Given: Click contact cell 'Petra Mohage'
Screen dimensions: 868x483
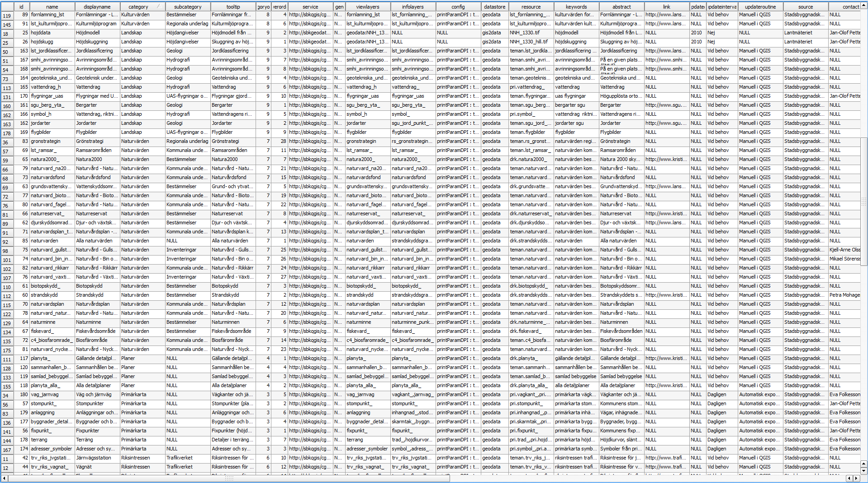Looking at the screenshot, I should coord(845,295).
